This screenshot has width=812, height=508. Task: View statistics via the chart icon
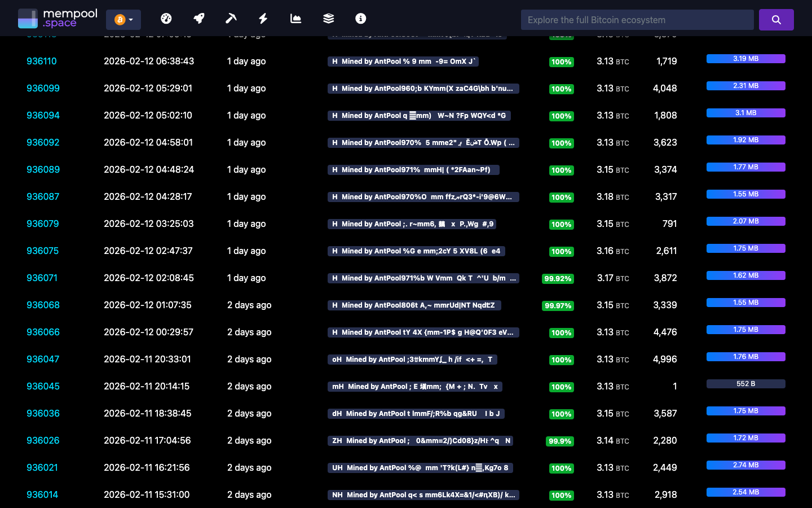click(295, 18)
